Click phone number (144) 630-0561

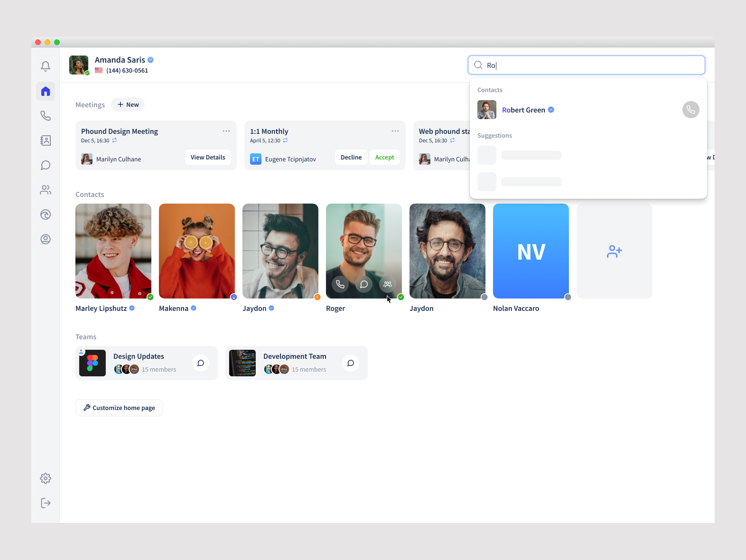[x=127, y=70]
